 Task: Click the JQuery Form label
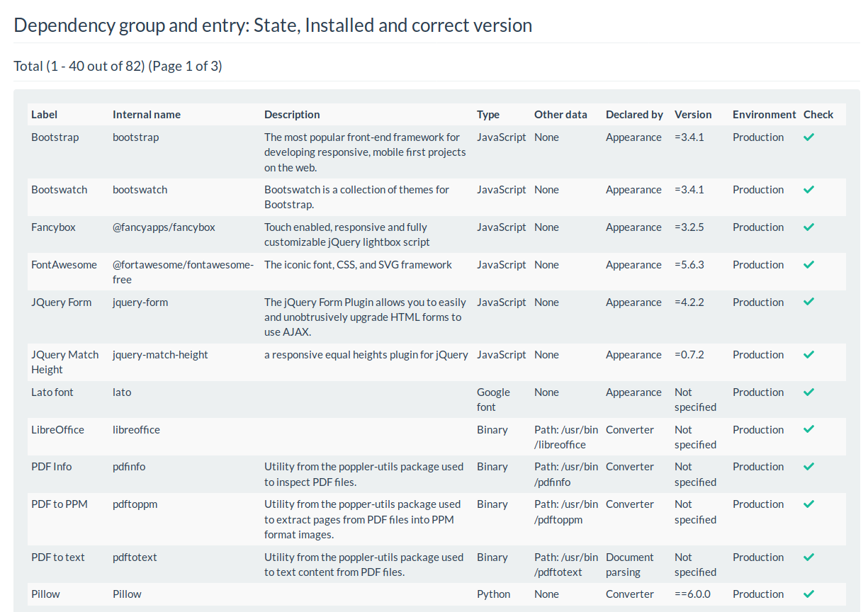click(61, 302)
